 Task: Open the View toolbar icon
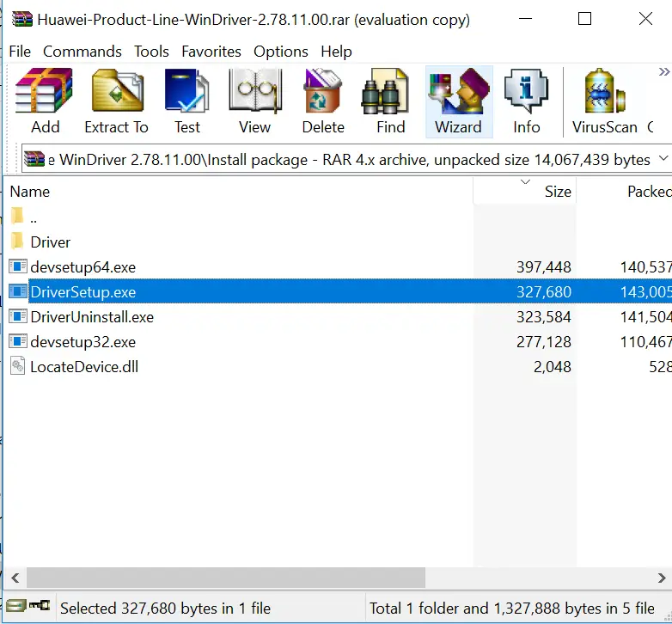click(255, 101)
